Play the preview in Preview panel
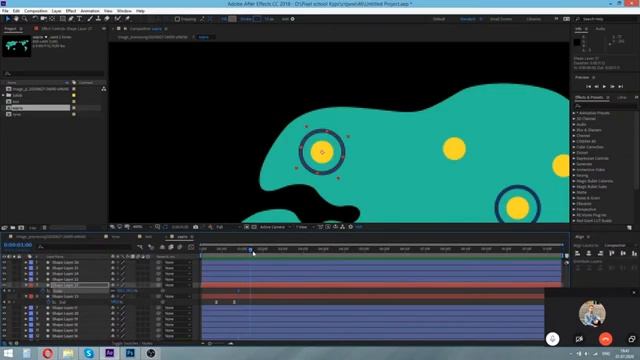This screenshot has height=360, width=640. click(x=604, y=87)
